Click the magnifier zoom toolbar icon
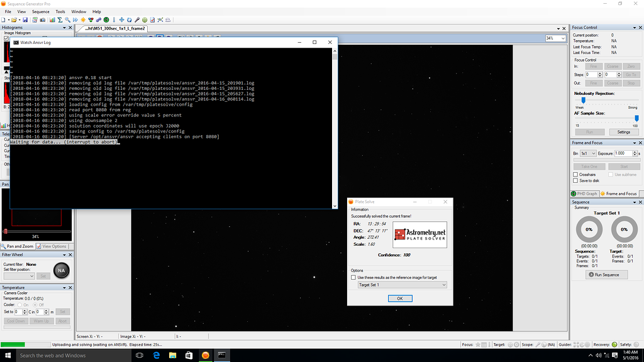Image resolution: width=644 pixels, height=362 pixels. (67, 19)
